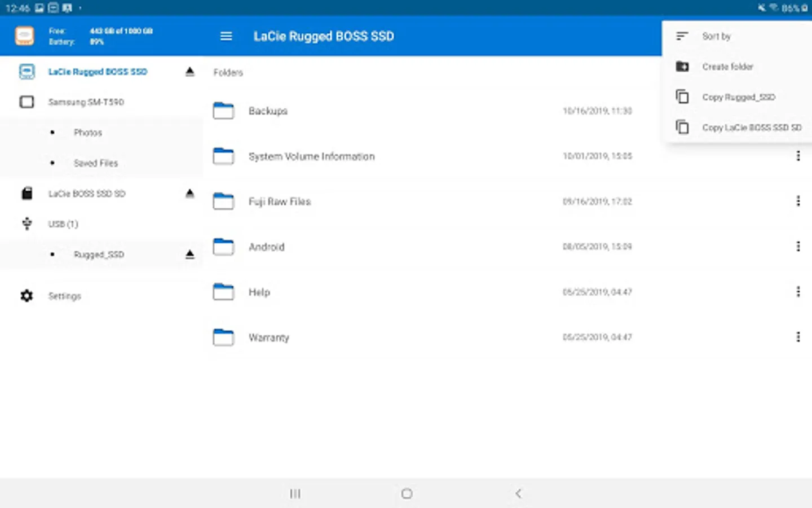
Task: Open options for Fuji Raw Files folder
Action: pos(798,201)
